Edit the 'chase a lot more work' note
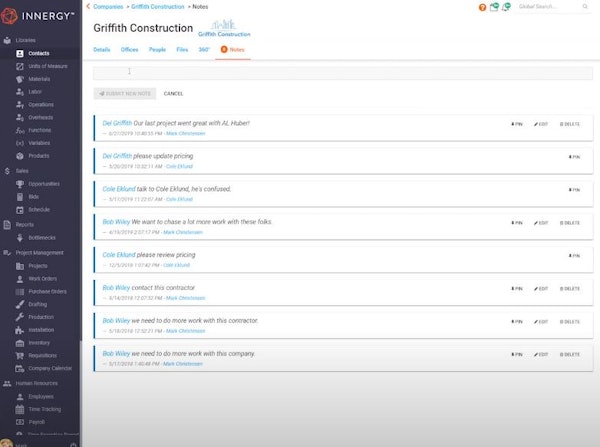This screenshot has height=447, width=600. pyautogui.click(x=541, y=223)
